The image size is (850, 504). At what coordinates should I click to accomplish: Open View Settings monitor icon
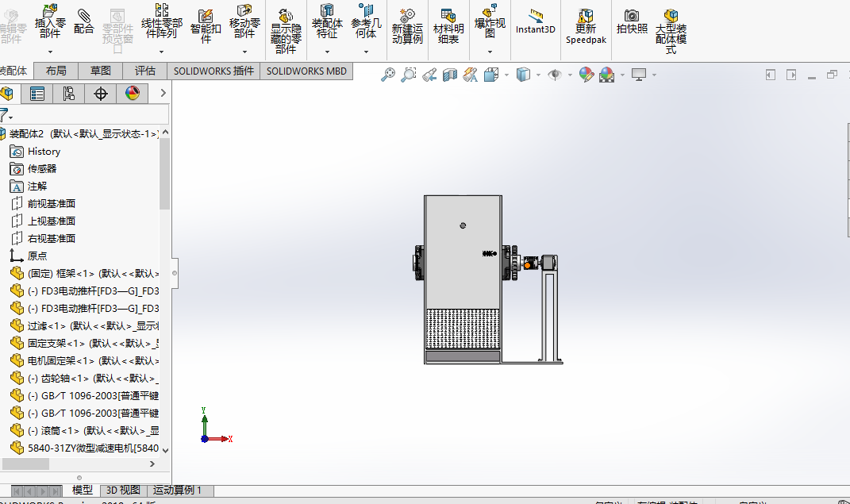tap(639, 75)
